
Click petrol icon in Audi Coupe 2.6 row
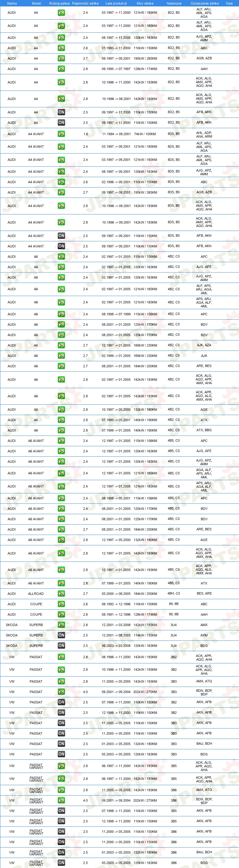pyautogui.click(x=61, y=604)
